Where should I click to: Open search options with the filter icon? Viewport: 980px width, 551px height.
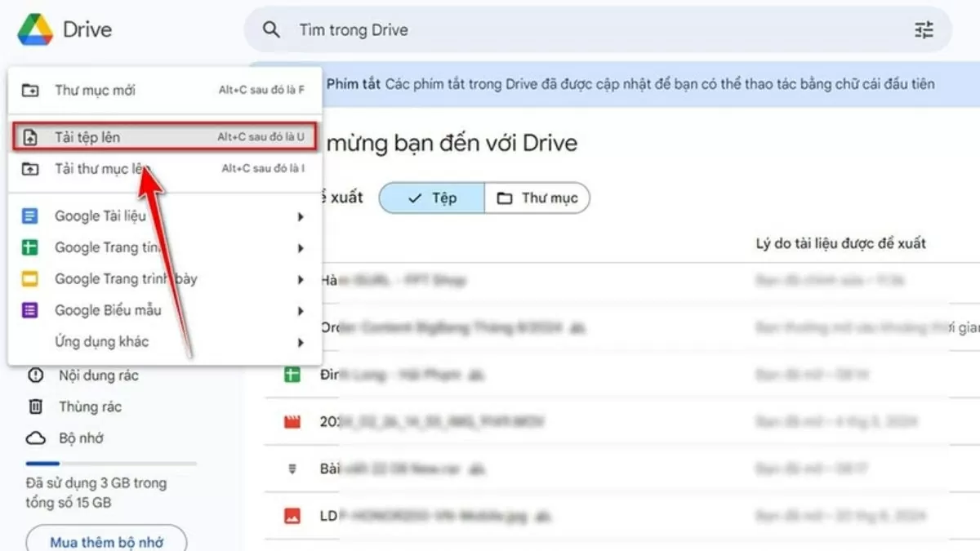[923, 30]
